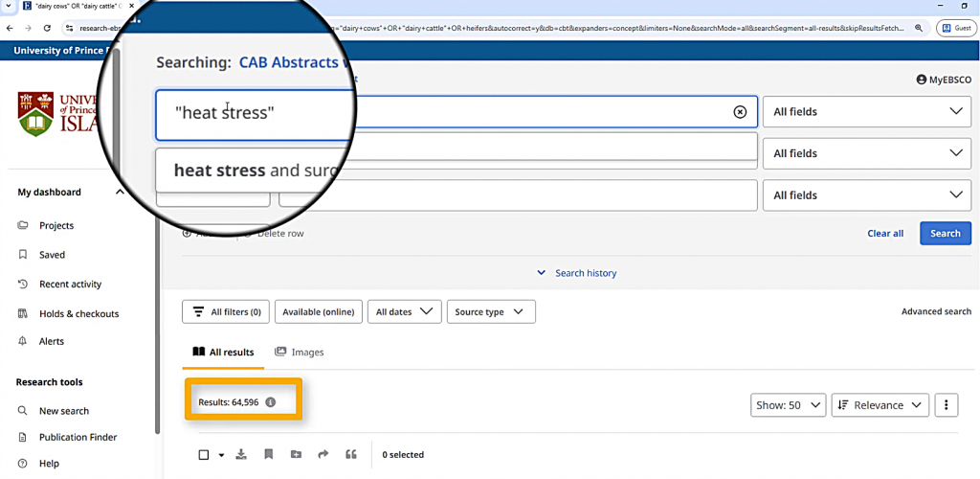Click the bookmark icon in results toolbar
The height and width of the screenshot is (479, 980).
[269, 454]
